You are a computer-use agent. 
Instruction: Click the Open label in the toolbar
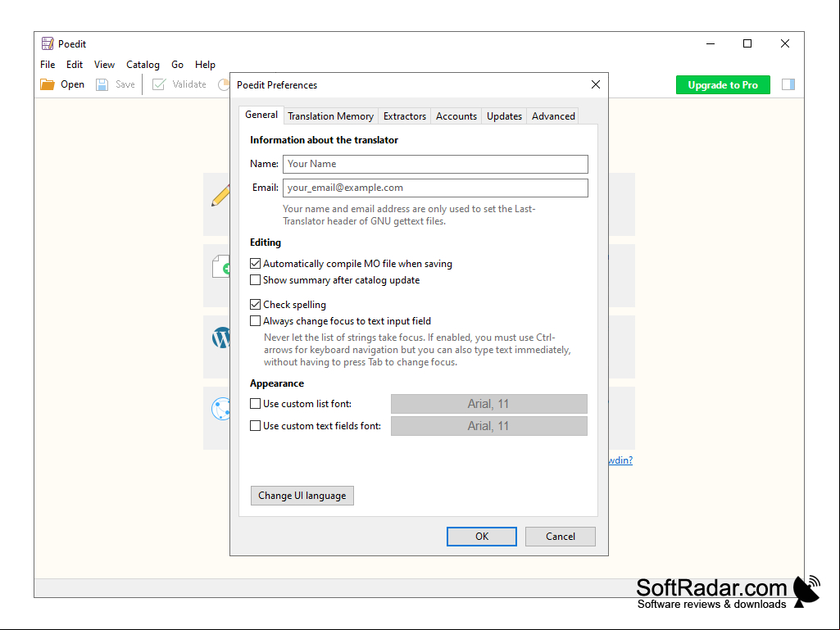pyautogui.click(x=72, y=84)
